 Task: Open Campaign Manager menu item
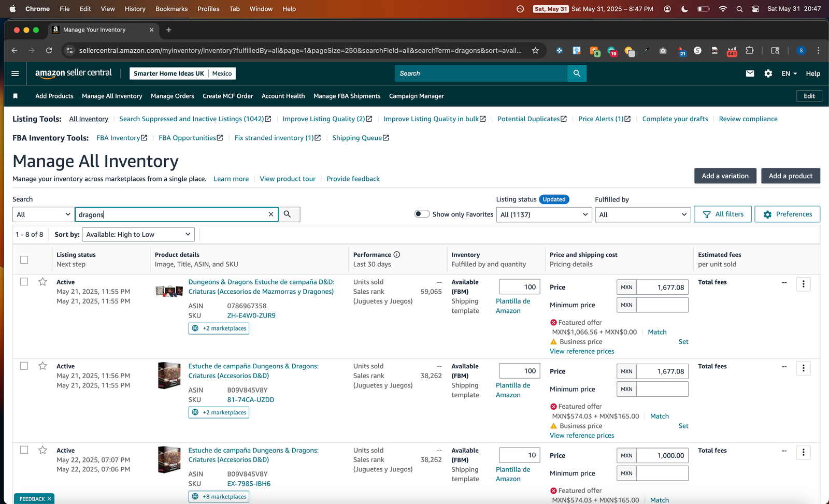tap(417, 96)
